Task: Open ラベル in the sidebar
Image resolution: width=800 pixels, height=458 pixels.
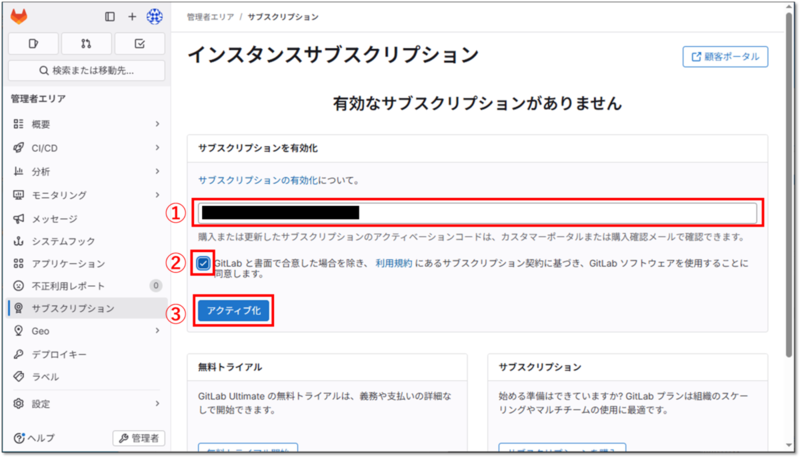Action: click(x=87, y=377)
